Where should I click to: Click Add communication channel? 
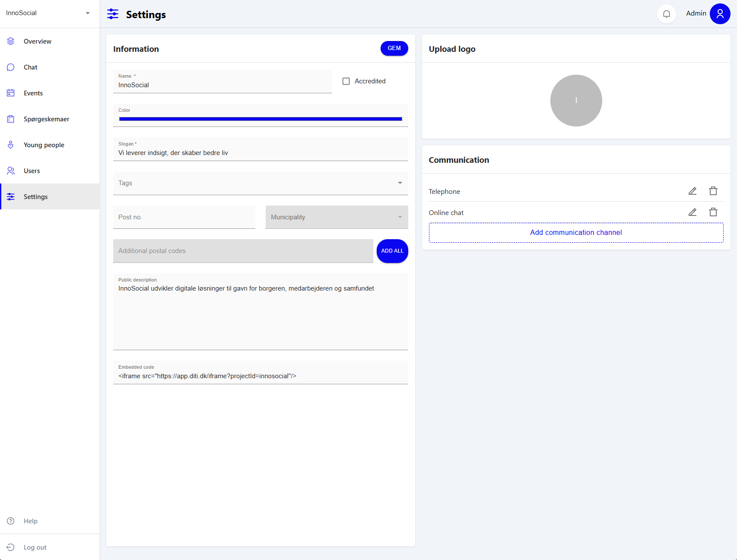coord(576,232)
